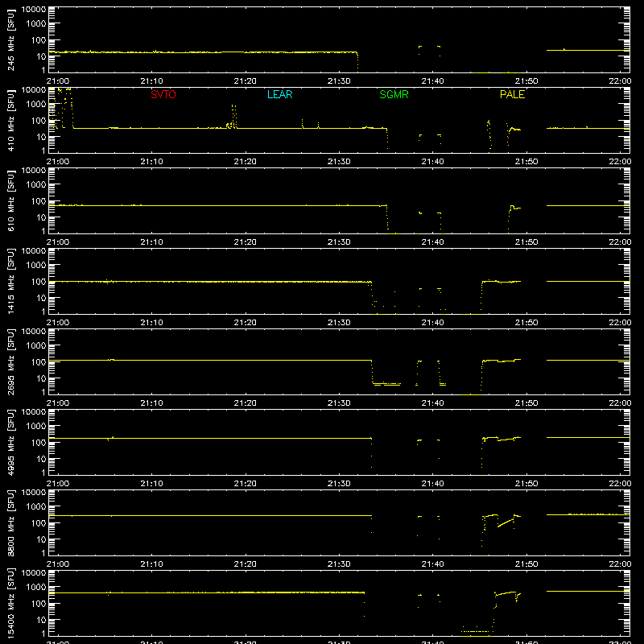Click 21:40 tick label under 245 MHz panel
Viewport: 644px width, 644px height.
(x=432, y=81)
